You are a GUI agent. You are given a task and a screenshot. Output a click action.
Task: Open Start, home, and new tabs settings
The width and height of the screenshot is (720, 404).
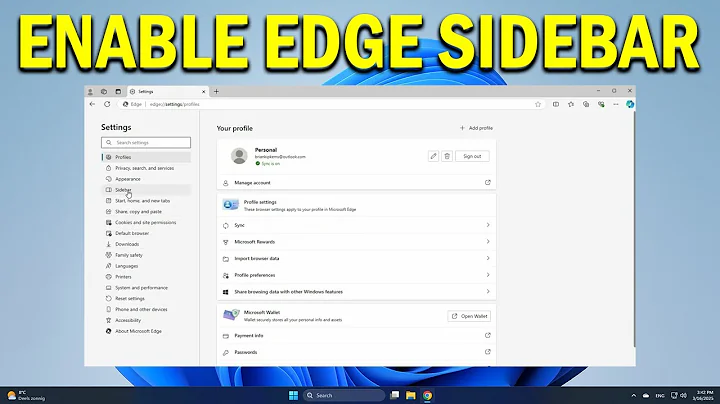coord(146,201)
